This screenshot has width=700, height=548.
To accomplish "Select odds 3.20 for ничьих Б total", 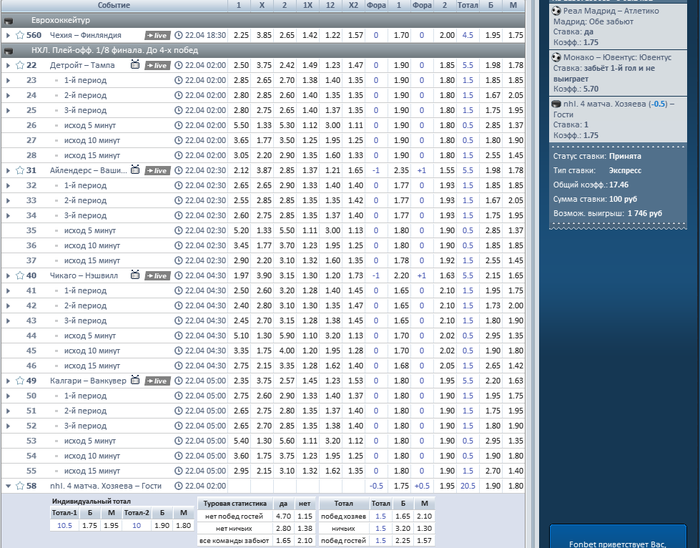I will tap(403, 528).
